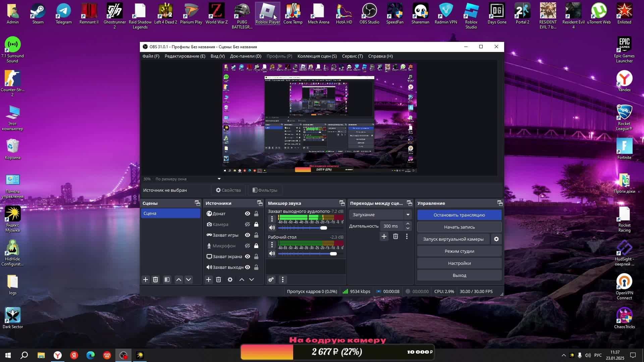Viewport: 644px width, 362px height.
Task: Click the Фильтры filters button
Action: (265, 190)
